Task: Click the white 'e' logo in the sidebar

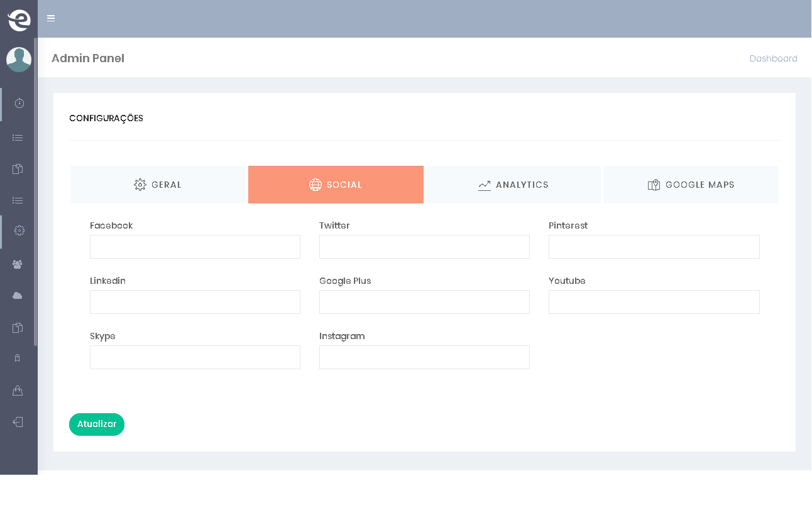Action: 19,20
